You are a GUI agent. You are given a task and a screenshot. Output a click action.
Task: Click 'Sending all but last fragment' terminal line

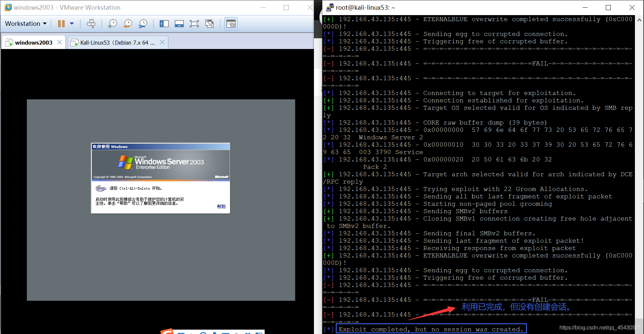518,196
